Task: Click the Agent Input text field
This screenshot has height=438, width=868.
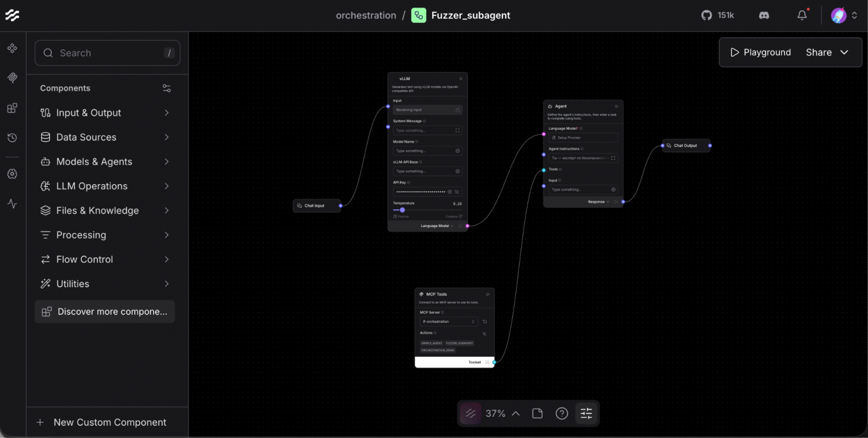Action: [x=583, y=190]
